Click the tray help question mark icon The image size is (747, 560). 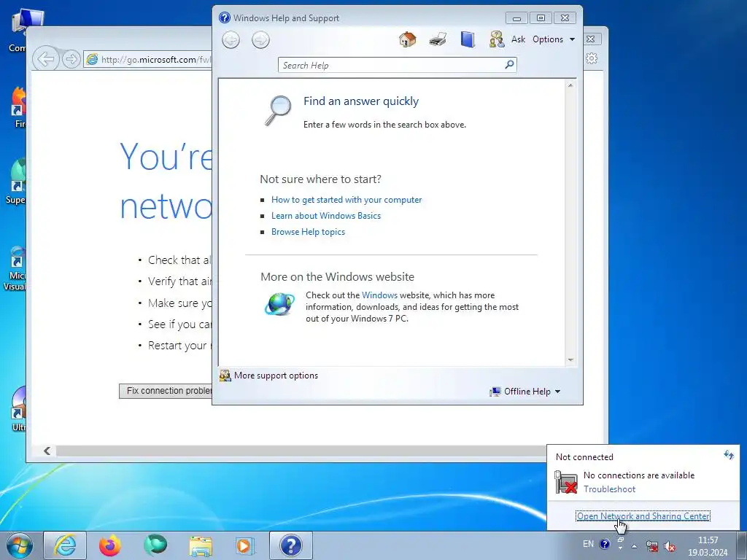tap(605, 544)
